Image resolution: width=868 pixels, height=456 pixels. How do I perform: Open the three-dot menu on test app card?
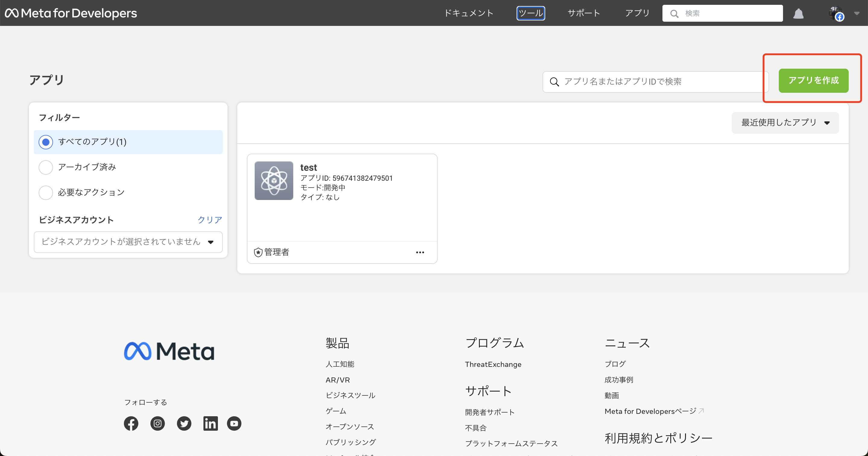click(420, 252)
